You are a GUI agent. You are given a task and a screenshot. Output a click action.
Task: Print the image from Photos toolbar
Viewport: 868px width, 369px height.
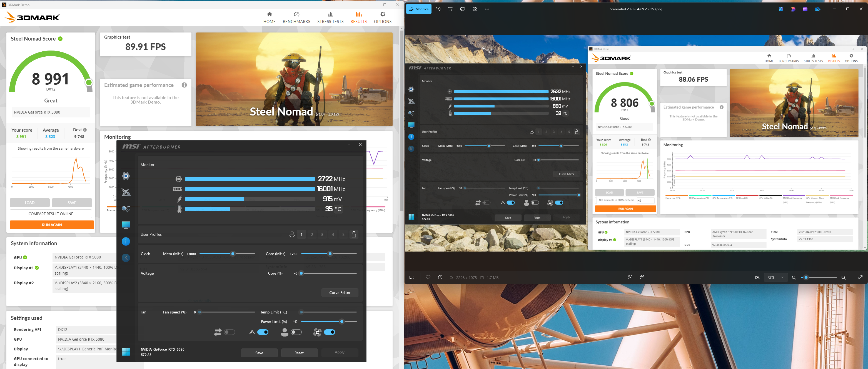(462, 9)
